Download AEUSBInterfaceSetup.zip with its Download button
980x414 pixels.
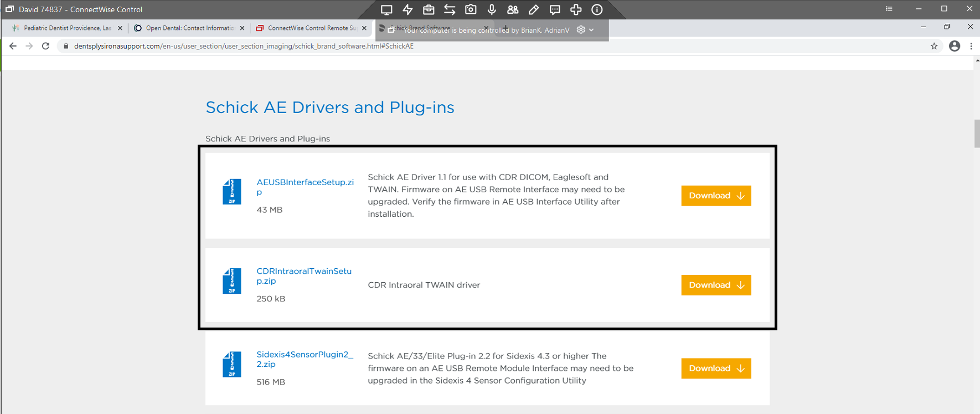point(716,196)
